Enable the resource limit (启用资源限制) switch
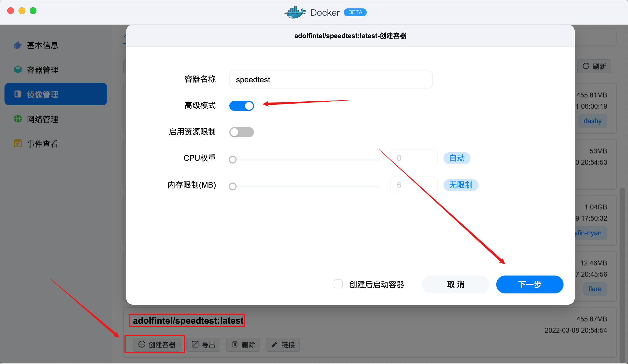The image size is (628, 364). click(x=241, y=132)
